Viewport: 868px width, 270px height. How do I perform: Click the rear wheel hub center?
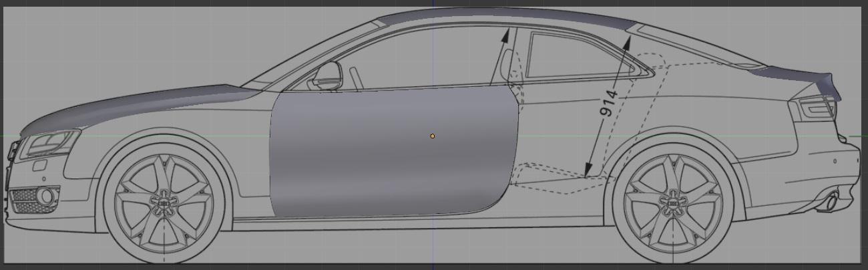(x=673, y=202)
